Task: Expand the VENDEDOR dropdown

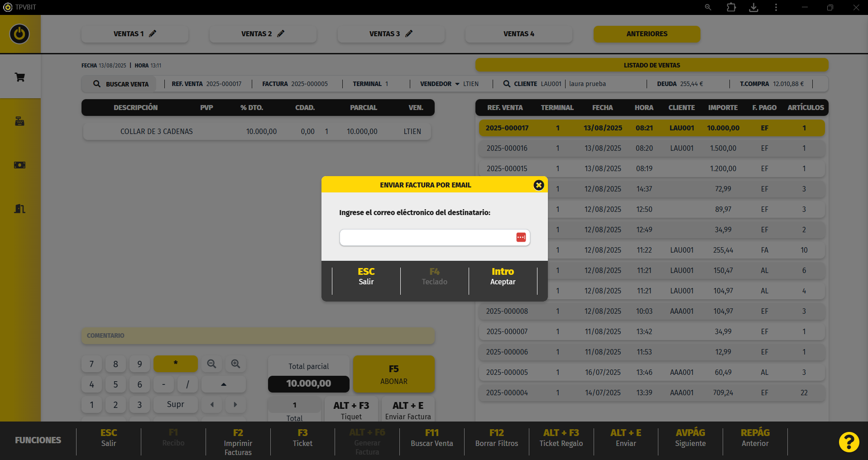Action: [457, 84]
